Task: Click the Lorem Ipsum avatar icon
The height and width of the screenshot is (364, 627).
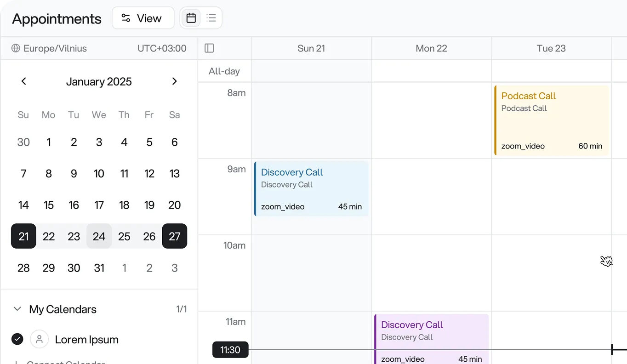Action: (x=39, y=339)
